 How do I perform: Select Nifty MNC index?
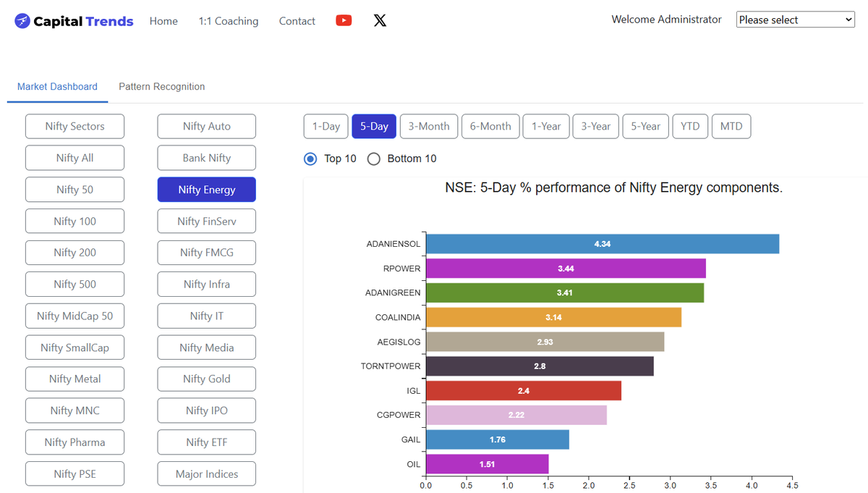[x=75, y=410]
